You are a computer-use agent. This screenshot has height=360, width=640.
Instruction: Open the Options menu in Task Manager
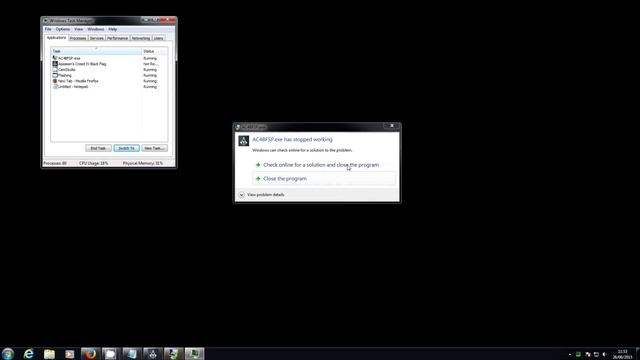tap(62, 29)
